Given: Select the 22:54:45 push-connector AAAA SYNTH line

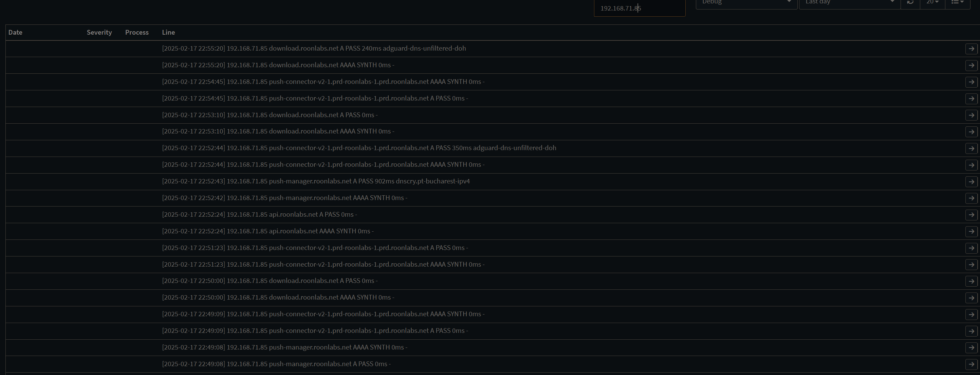Looking at the screenshot, I should (x=323, y=82).
